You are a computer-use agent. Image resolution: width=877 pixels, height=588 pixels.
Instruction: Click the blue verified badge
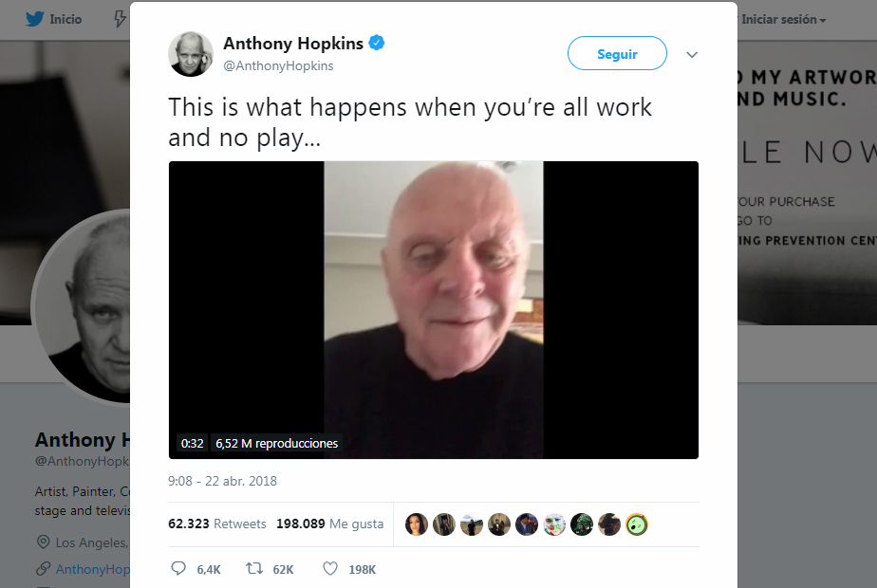(377, 43)
